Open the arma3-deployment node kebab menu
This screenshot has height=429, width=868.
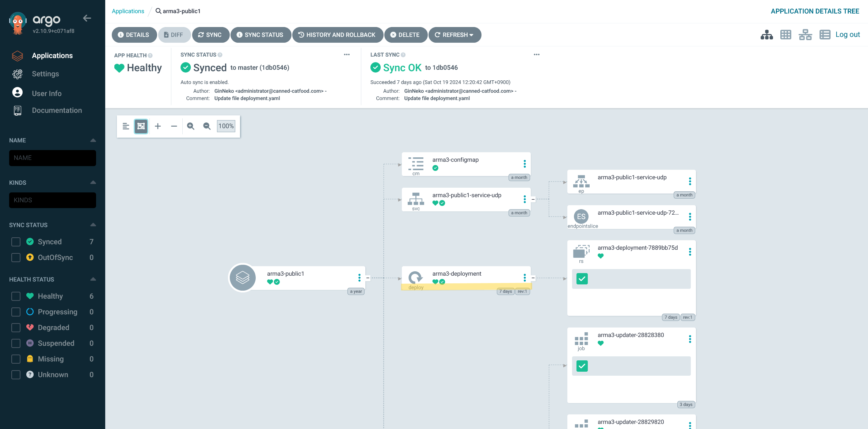tap(525, 278)
